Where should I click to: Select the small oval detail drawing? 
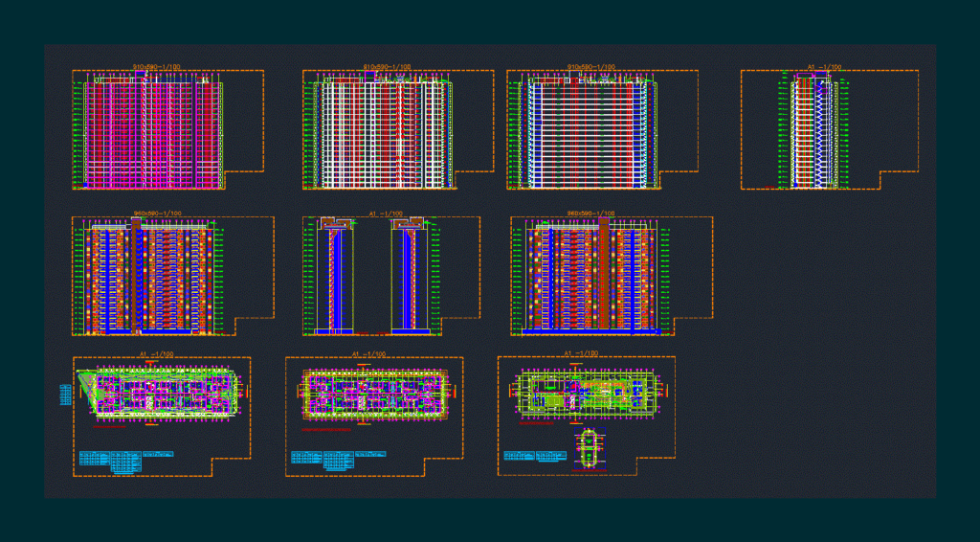(589, 449)
